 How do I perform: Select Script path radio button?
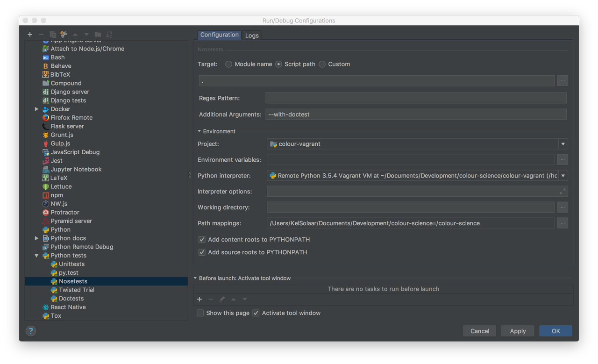pos(278,64)
